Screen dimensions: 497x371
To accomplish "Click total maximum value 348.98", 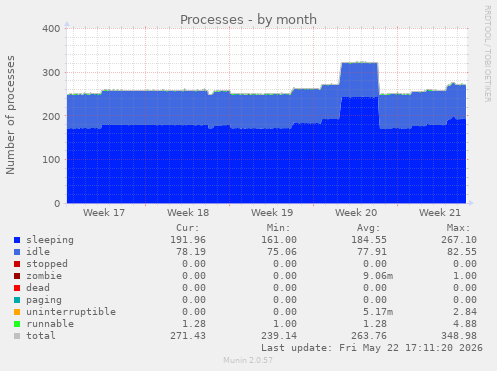I will coord(459,336).
